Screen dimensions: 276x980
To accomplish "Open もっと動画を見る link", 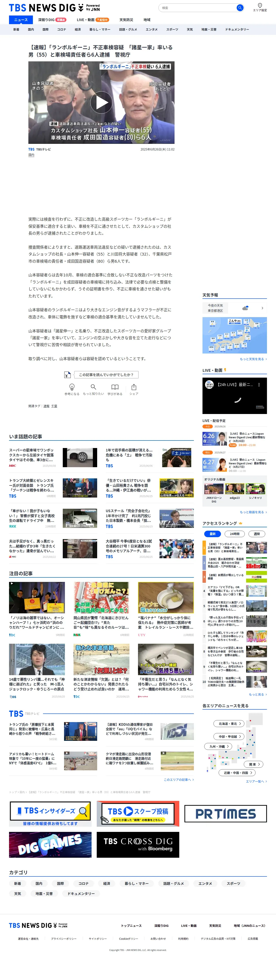I will click(x=253, y=512).
